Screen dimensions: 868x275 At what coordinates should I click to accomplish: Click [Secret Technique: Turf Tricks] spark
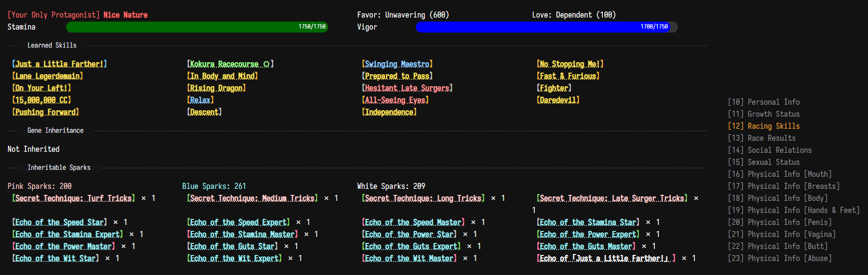(74, 198)
